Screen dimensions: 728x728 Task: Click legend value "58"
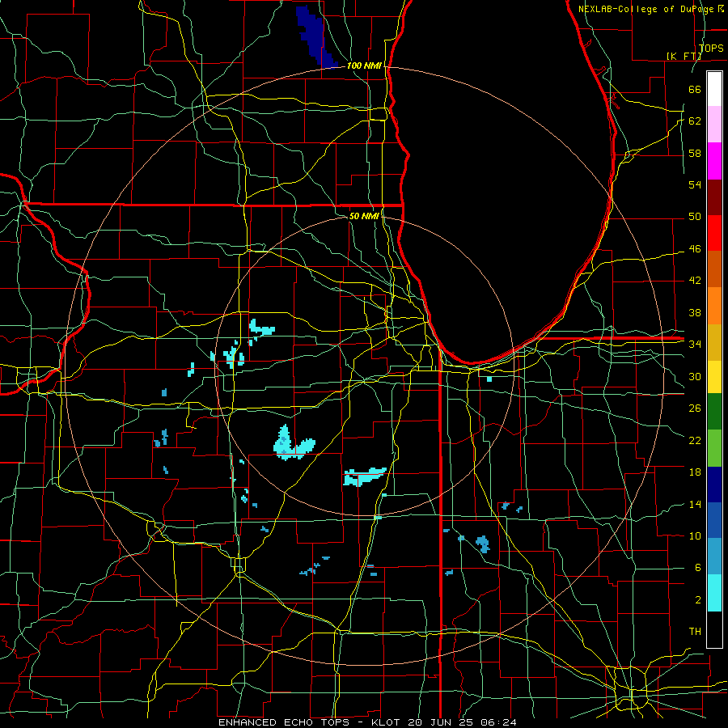point(695,153)
